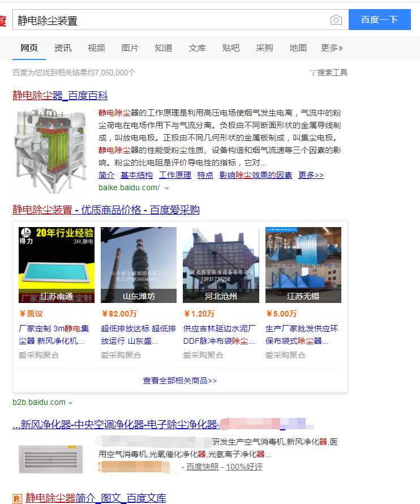This screenshot has height=504, width=420.
Task: Click the ¥5.00万 price text
Action: tap(281, 314)
